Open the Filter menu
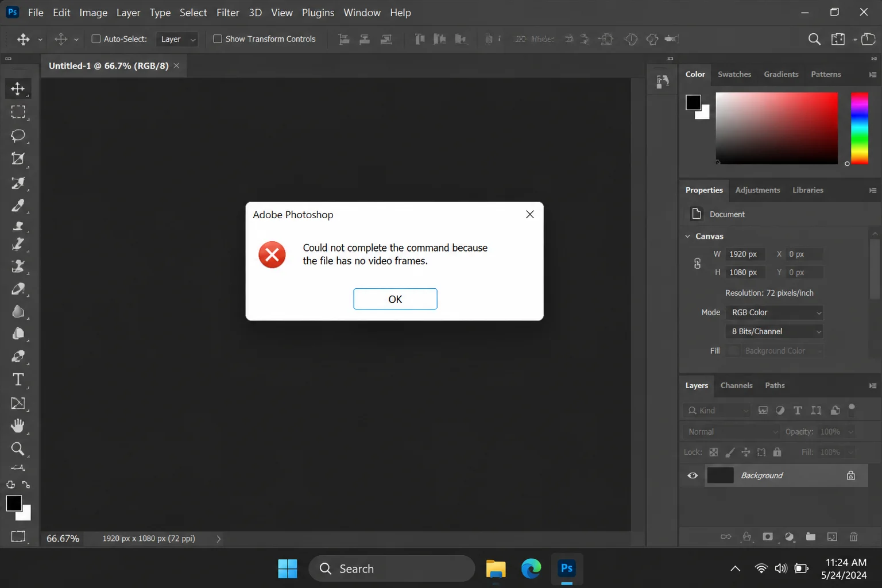 (x=228, y=13)
